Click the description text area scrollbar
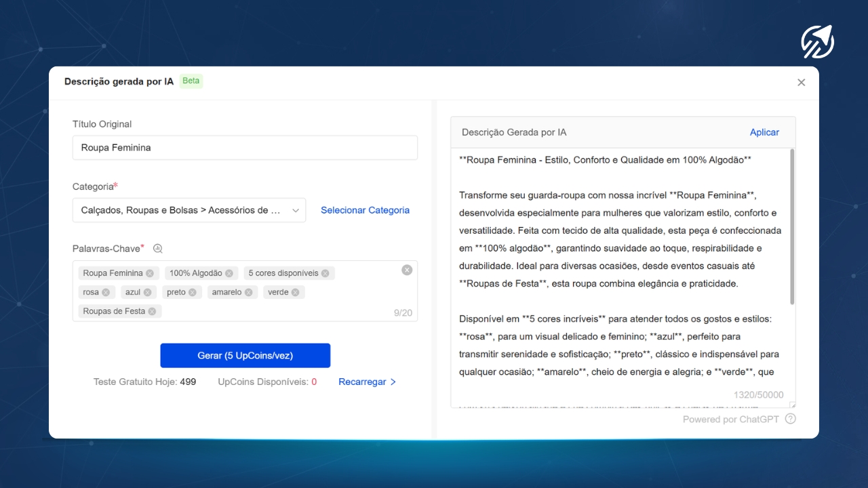The width and height of the screenshot is (868, 488). coord(791,227)
